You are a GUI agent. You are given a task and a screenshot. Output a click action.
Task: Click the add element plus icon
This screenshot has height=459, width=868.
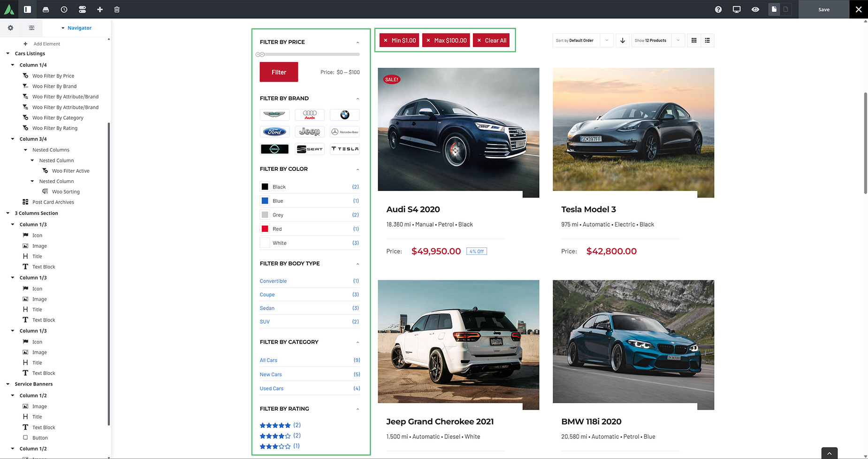pos(99,9)
